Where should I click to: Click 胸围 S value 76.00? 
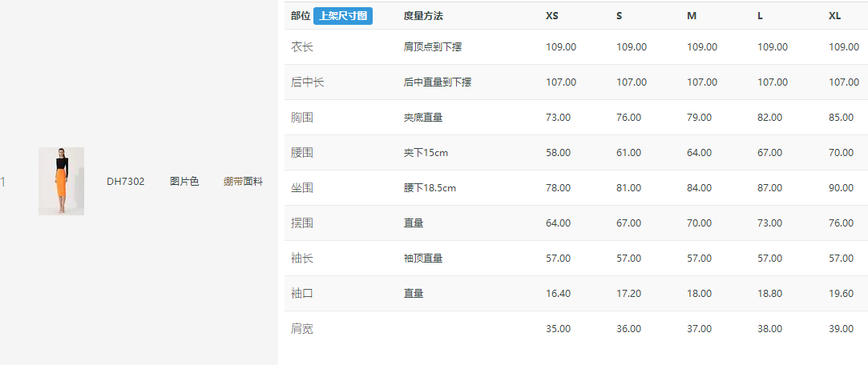pyautogui.click(x=629, y=117)
